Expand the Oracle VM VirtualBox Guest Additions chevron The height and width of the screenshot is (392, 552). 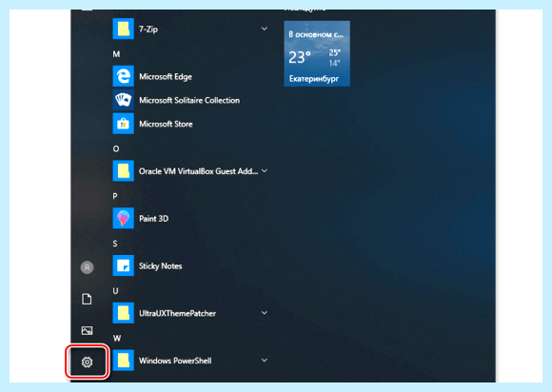265,170
